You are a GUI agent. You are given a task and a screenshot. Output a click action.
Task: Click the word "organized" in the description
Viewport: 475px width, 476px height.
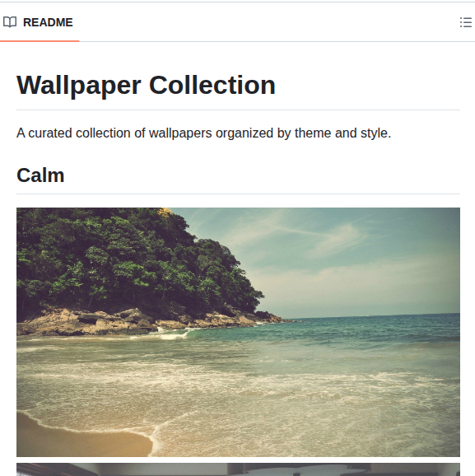click(244, 133)
